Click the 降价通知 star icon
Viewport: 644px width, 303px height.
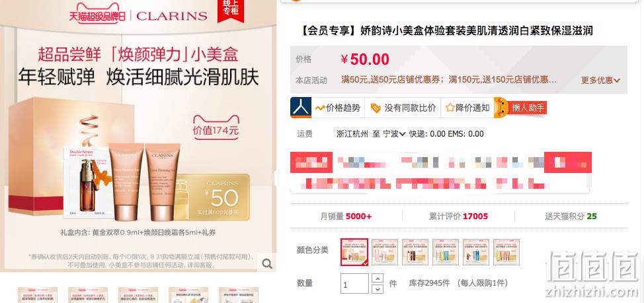450,108
